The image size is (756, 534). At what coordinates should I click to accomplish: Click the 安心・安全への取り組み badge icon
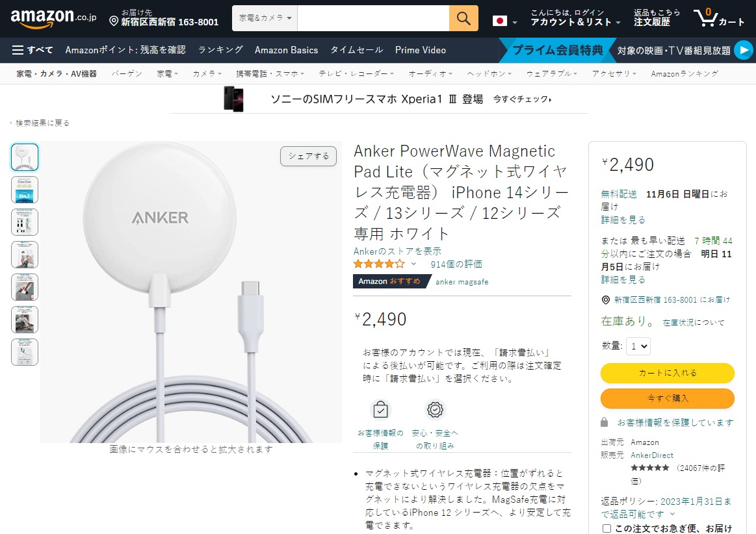pos(434,409)
